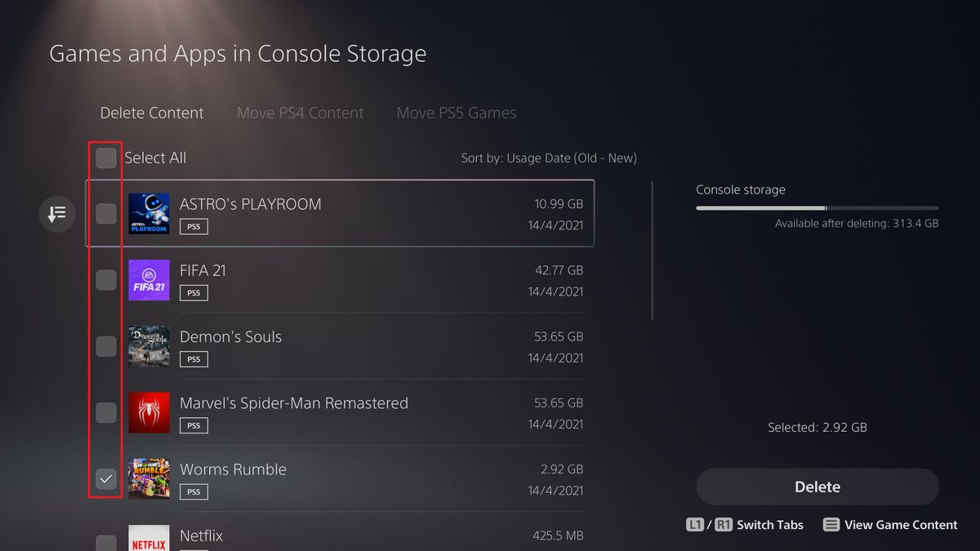This screenshot has height=551, width=980.
Task: Click the options icon beside View Game Content
Action: tap(831, 525)
